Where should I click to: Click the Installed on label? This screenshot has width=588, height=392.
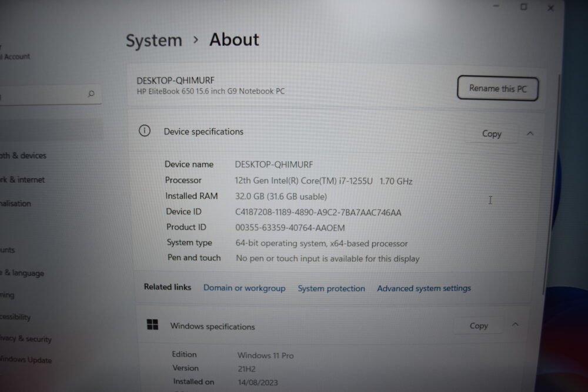[x=193, y=381]
